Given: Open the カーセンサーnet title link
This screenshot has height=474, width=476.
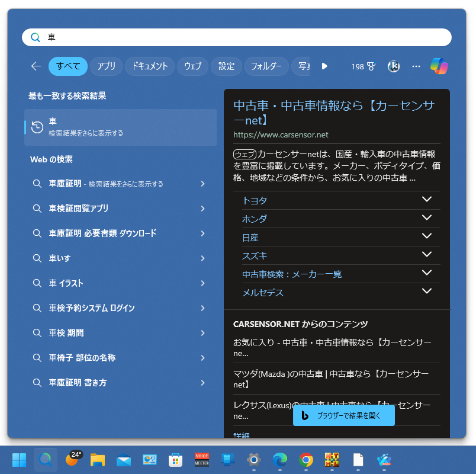Looking at the screenshot, I should 334,113.
